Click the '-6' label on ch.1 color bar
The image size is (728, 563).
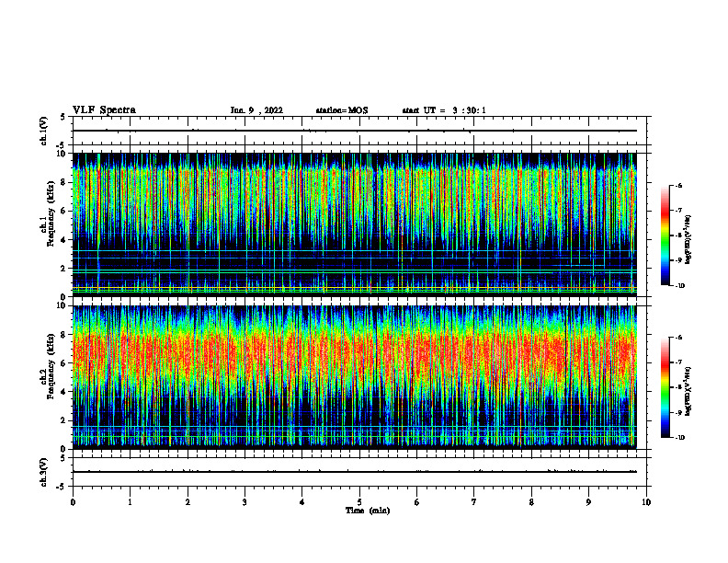678,186
